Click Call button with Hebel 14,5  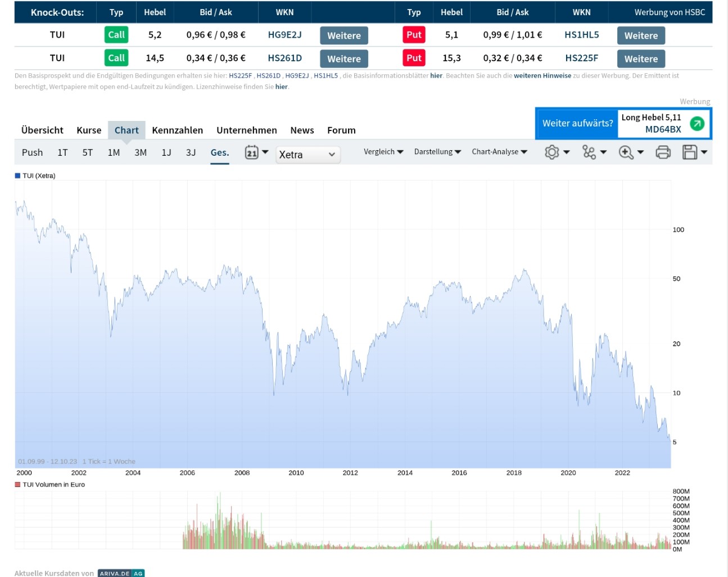(x=116, y=58)
